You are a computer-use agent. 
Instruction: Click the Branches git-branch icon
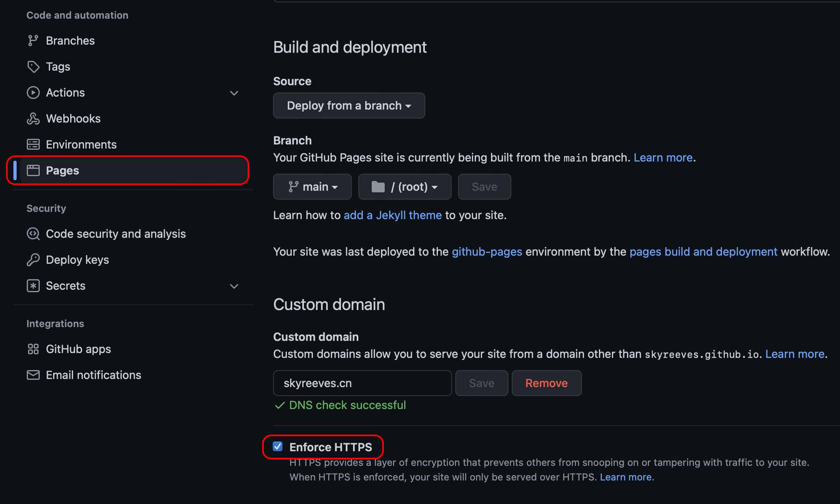pos(33,41)
